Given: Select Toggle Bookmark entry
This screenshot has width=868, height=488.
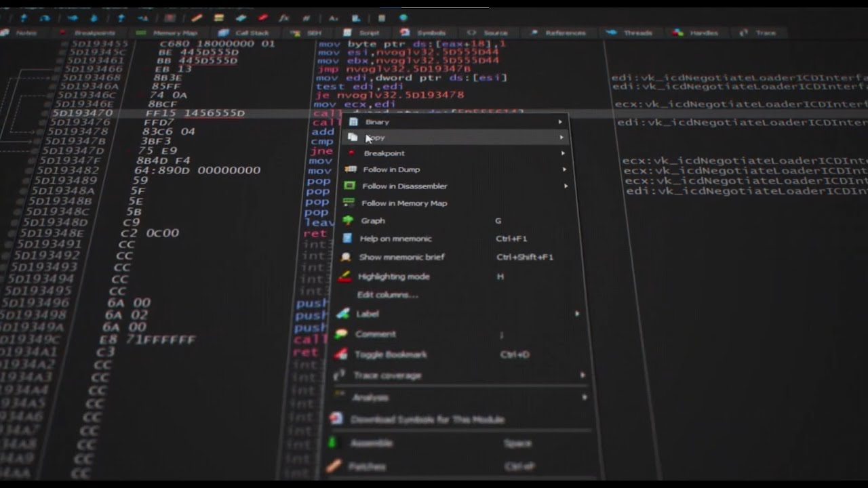Looking at the screenshot, I should tap(391, 354).
